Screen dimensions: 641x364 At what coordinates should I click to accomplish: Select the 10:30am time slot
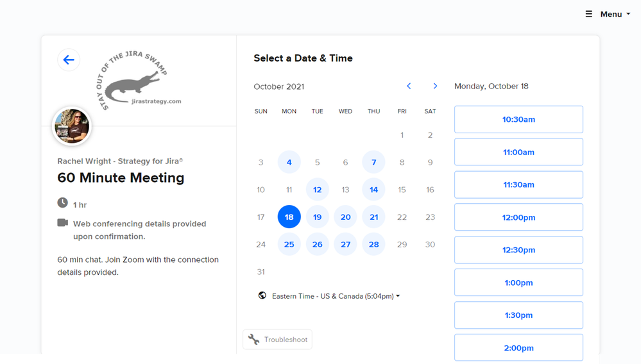[x=519, y=120]
